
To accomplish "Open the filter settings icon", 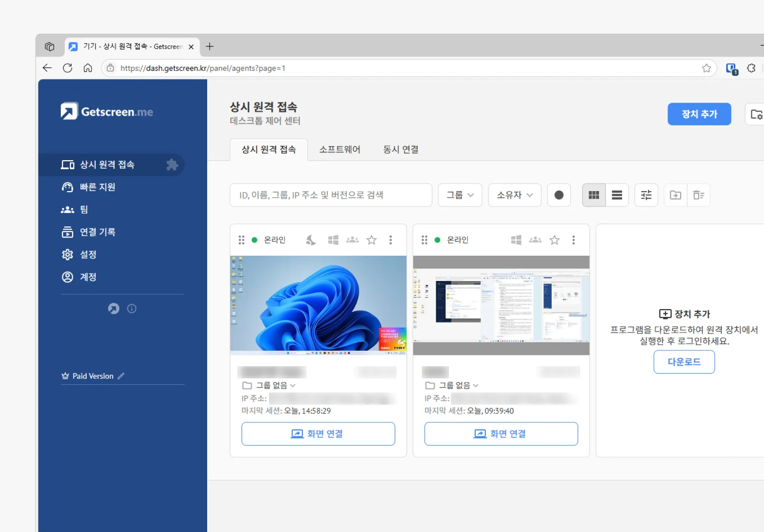I will click(x=646, y=195).
